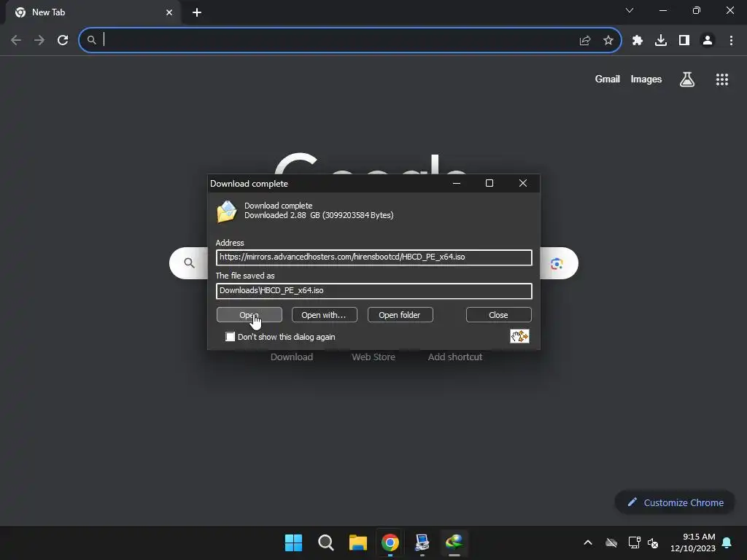Select the New Tab tab
The image size is (747, 560).
pos(93,12)
